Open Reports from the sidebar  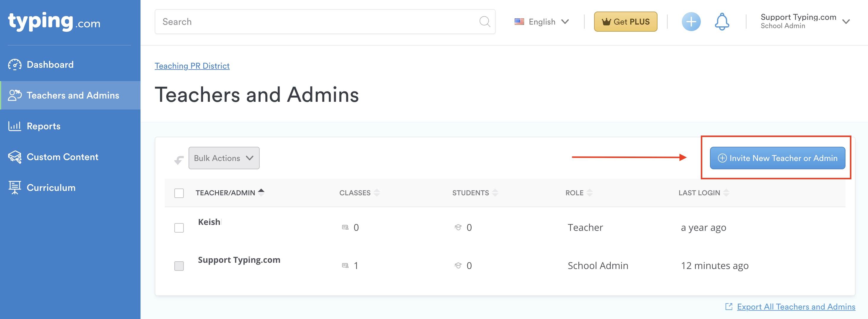coord(44,126)
